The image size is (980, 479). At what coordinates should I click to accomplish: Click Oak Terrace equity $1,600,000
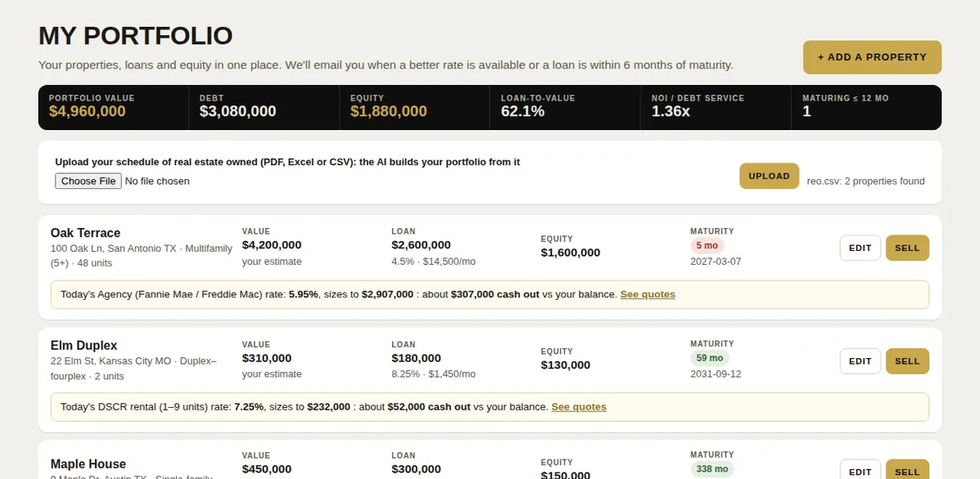[570, 253]
